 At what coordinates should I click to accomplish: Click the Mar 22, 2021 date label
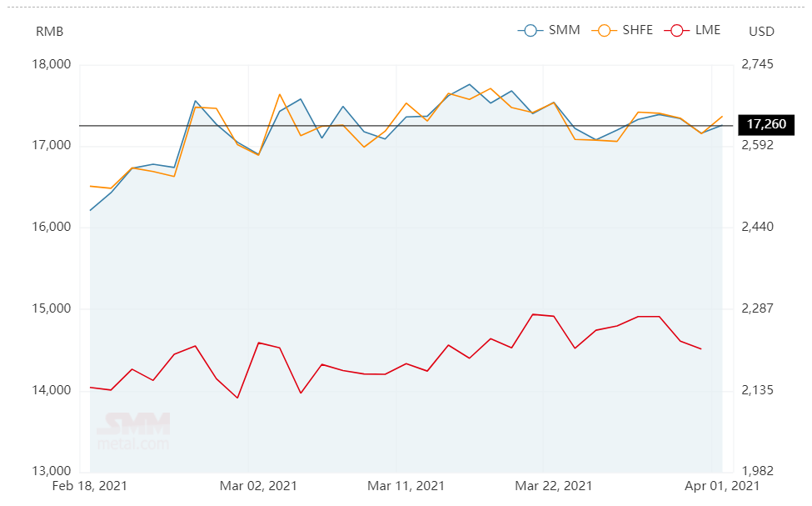click(x=553, y=486)
